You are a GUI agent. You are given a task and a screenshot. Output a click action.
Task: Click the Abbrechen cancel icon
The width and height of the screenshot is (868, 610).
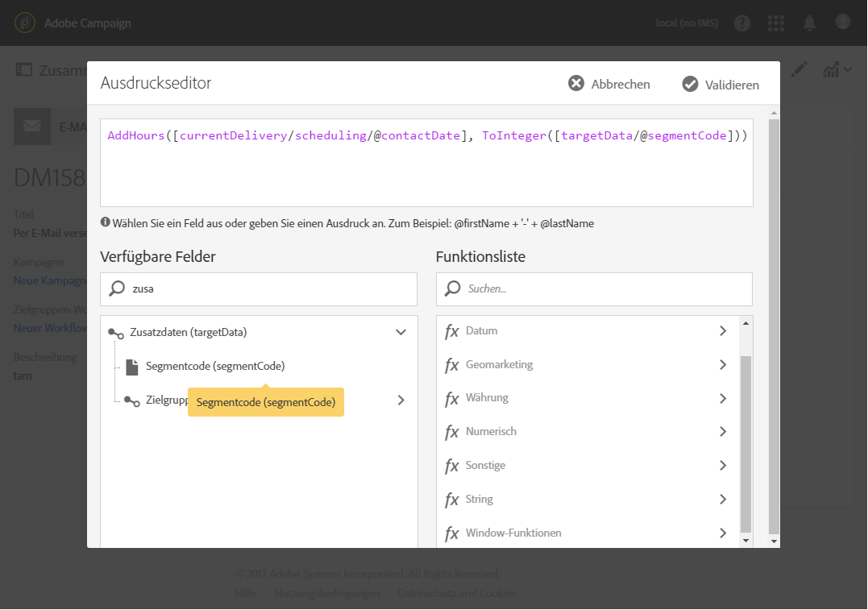575,84
